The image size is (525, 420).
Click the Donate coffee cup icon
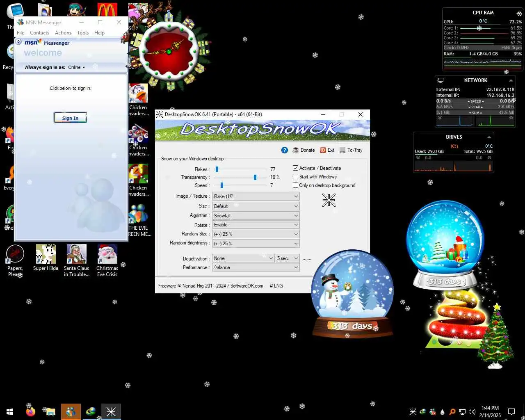tap(296, 150)
